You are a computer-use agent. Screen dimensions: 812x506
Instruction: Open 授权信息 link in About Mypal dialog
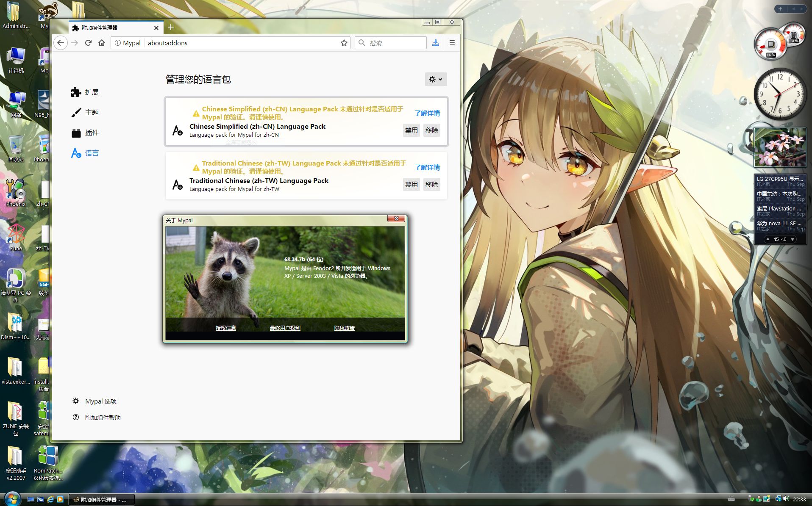[225, 328]
